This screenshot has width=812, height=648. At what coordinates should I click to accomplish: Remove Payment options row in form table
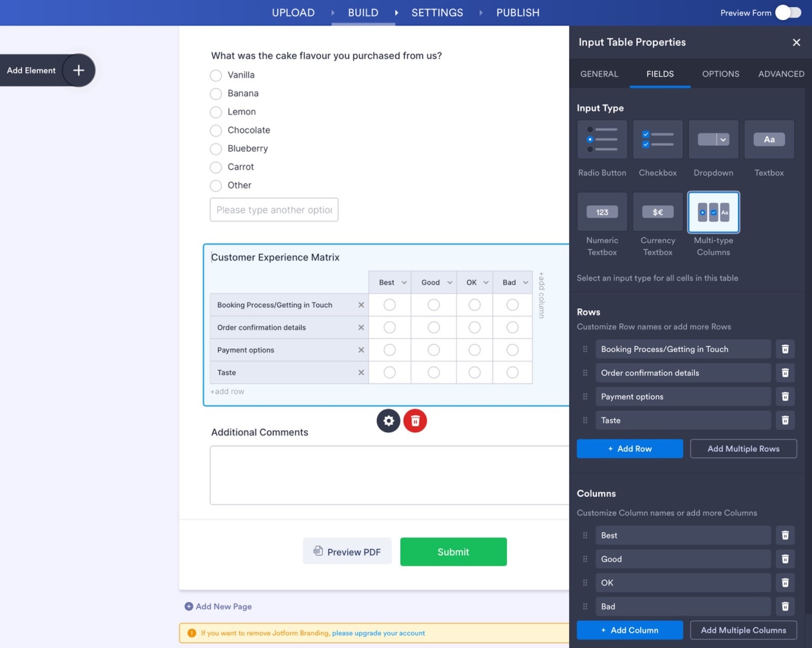click(x=361, y=350)
